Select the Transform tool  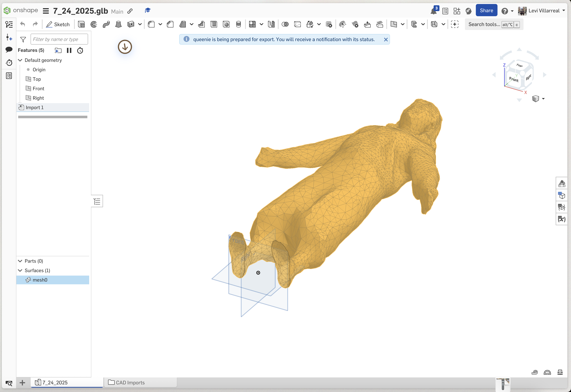pos(310,24)
